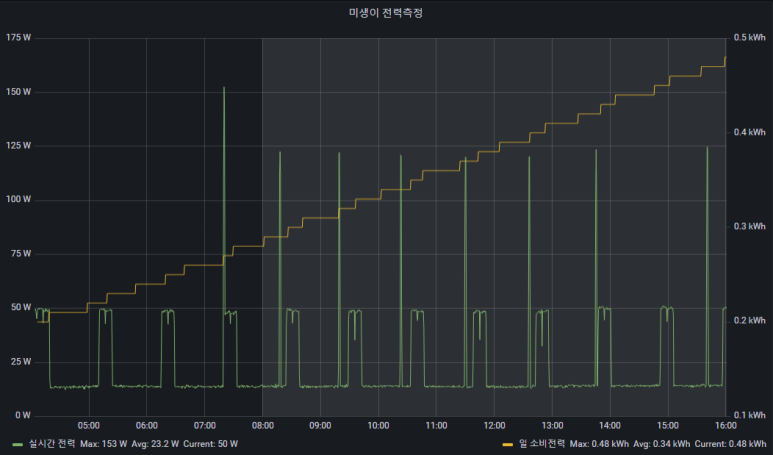Viewport: 773px width, 455px height.
Task: Select the 50 W left axis label
Action: tap(21, 307)
